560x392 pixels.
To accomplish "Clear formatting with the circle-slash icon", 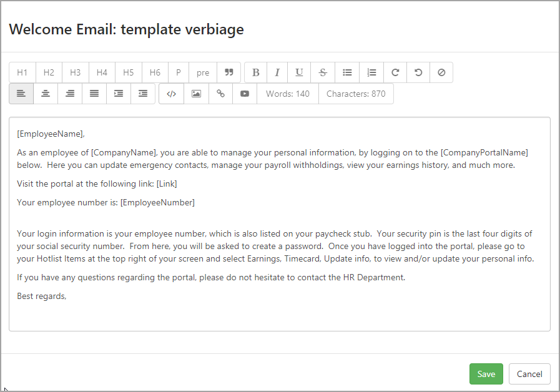I will (x=441, y=72).
